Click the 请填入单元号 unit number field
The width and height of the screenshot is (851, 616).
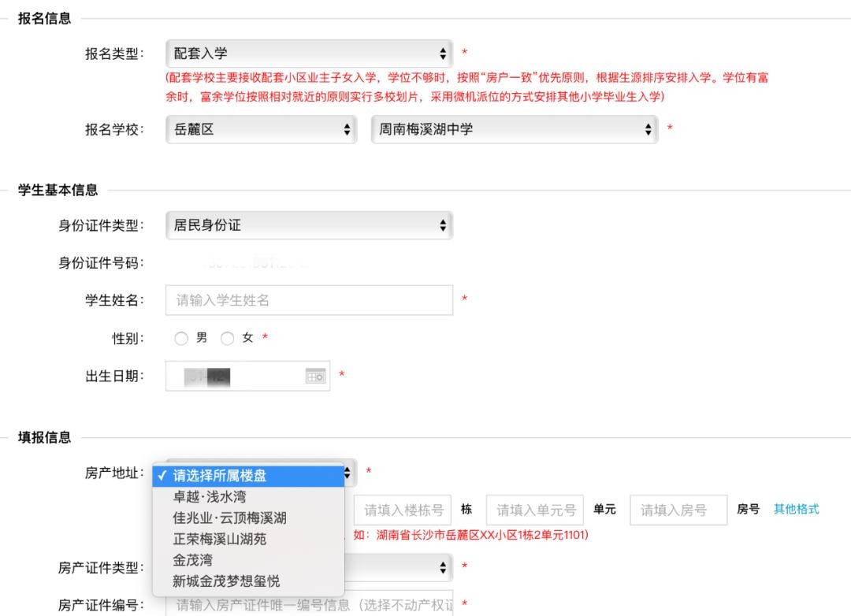click(535, 510)
